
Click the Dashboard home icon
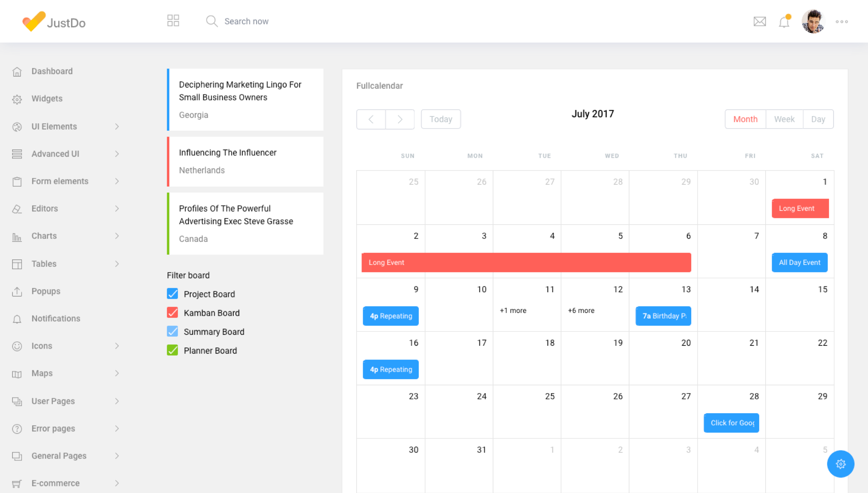17,72
